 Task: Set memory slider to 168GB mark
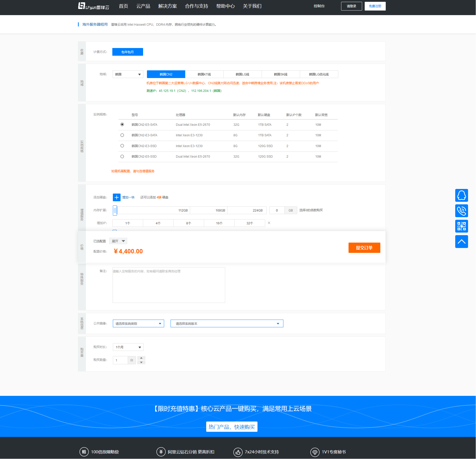(x=220, y=211)
